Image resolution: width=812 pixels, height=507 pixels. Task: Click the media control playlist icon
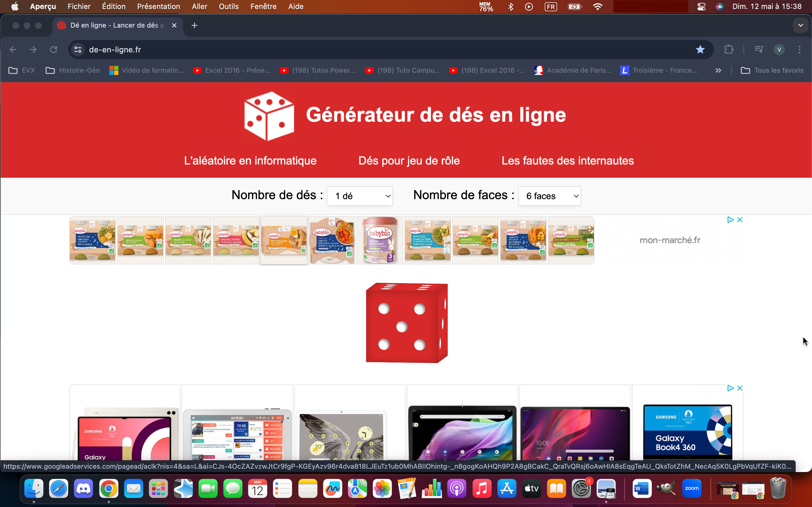tap(759, 50)
